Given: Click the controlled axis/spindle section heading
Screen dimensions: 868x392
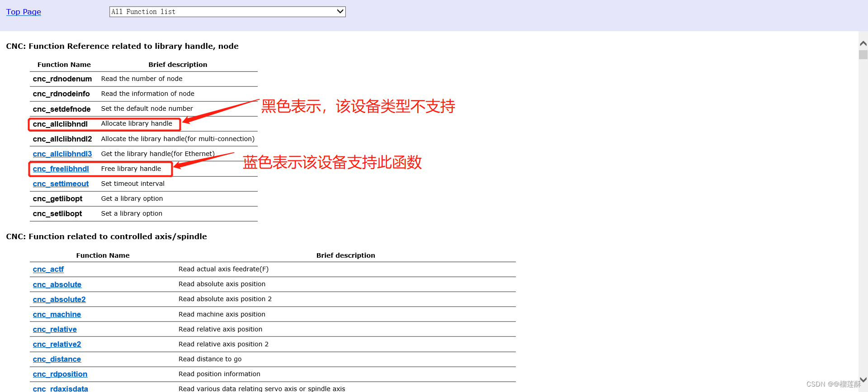Looking at the screenshot, I should (x=106, y=236).
